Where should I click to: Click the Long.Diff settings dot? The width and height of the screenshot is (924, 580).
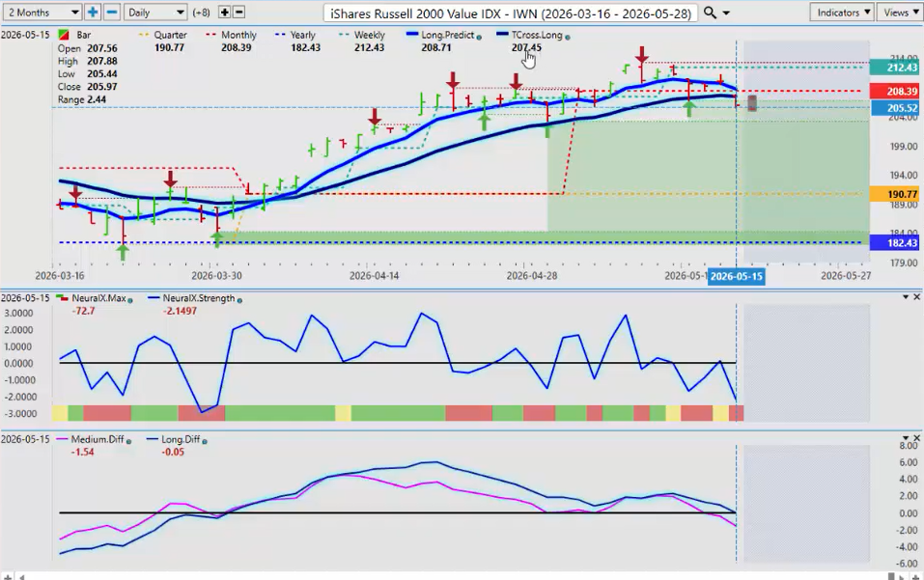205,441
